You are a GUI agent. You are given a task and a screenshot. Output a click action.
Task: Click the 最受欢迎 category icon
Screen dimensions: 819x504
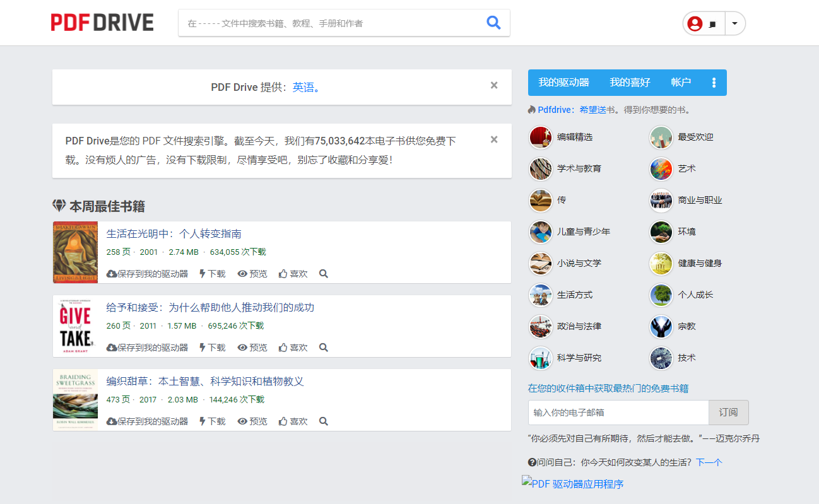[x=661, y=137]
